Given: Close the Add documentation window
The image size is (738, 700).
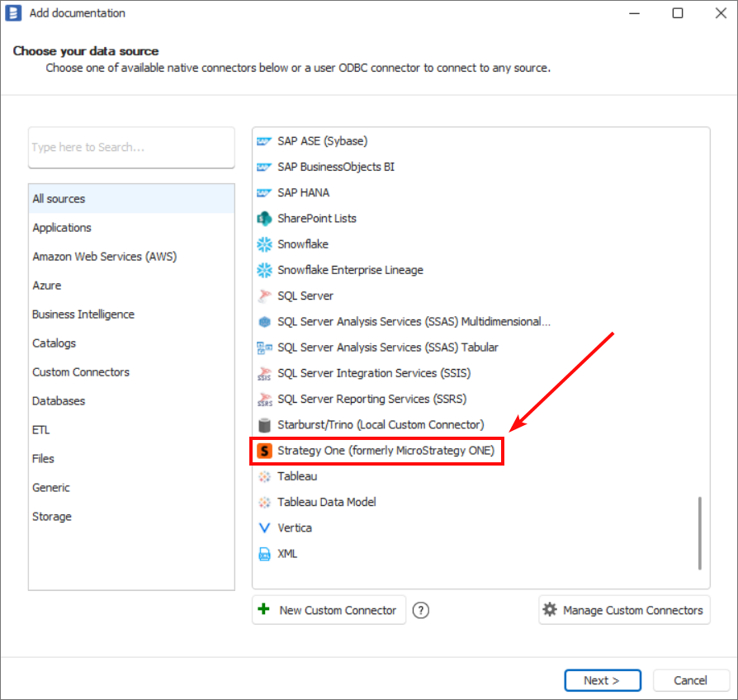Looking at the screenshot, I should [x=721, y=13].
